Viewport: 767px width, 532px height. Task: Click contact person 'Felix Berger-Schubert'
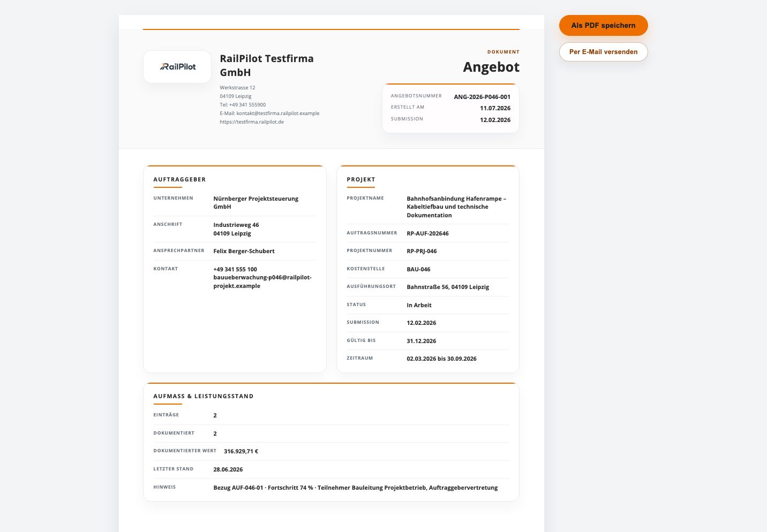point(244,251)
